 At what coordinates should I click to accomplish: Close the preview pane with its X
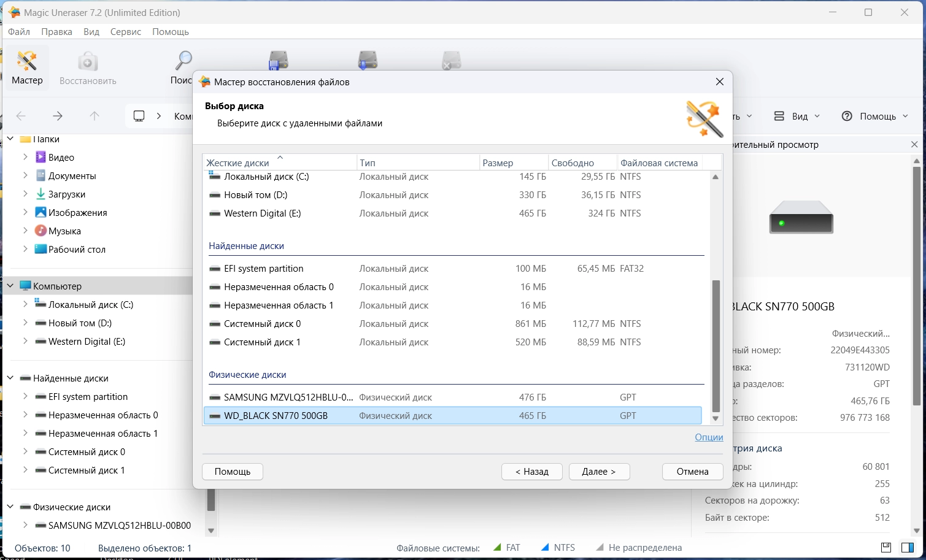[914, 145]
